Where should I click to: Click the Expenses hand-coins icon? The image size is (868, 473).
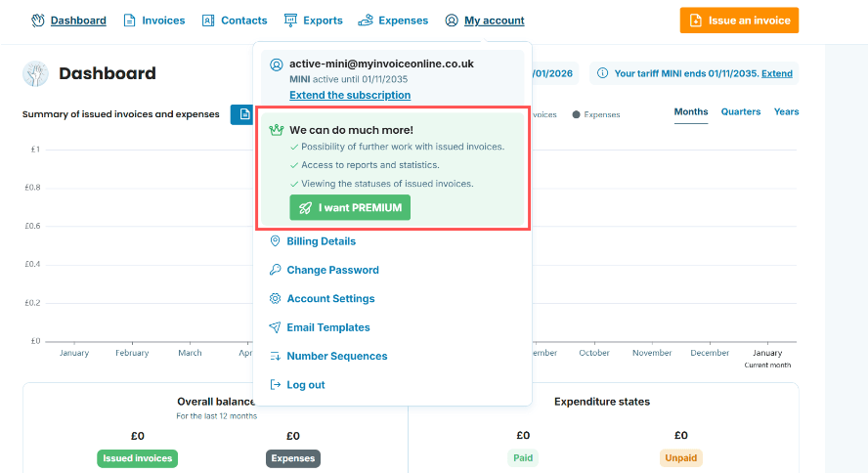tap(366, 21)
